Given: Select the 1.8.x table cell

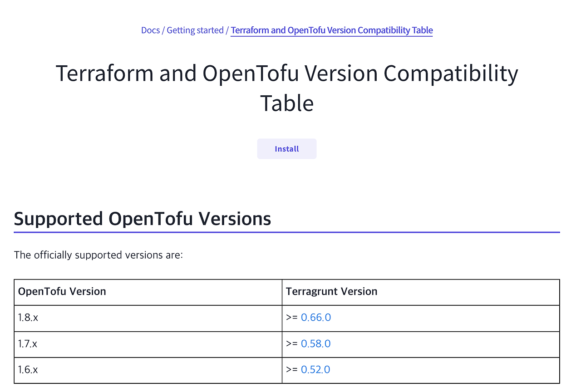Looking at the screenshot, I should click(148, 318).
